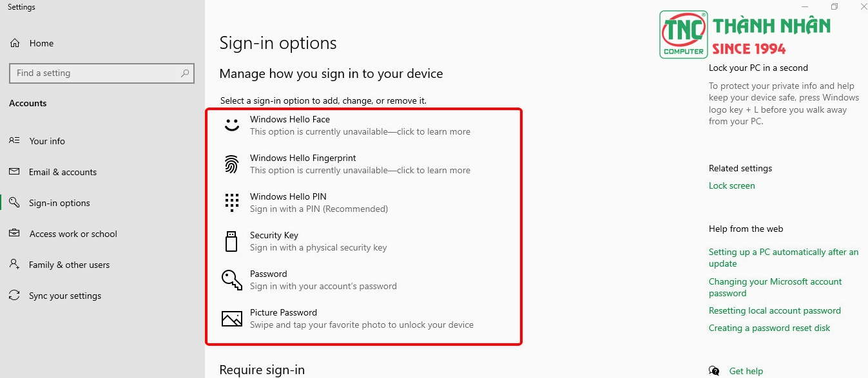Open Creating a password reset disk link
The image size is (868, 378).
(x=769, y=328)
